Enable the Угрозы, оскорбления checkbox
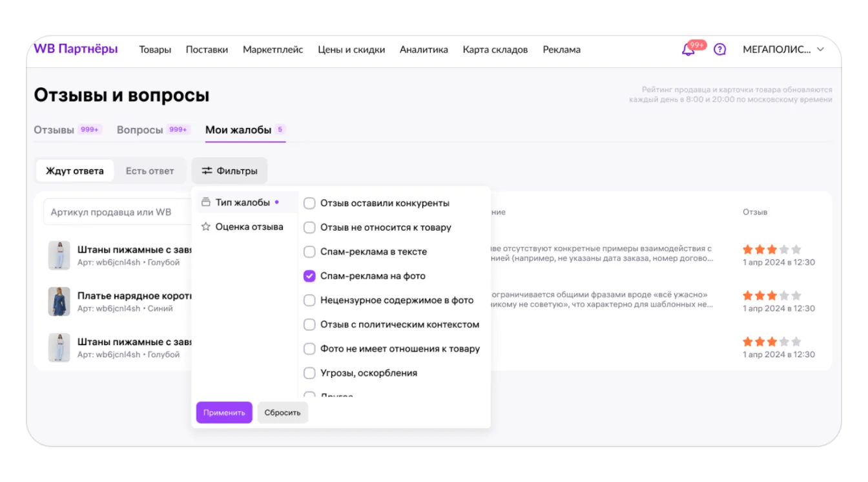 pos(309,373)
